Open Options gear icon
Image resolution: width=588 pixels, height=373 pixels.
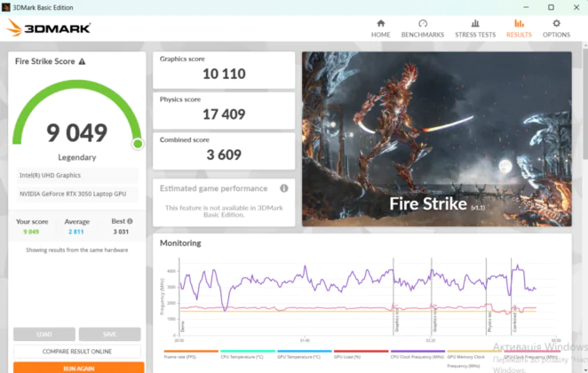[x=556, y=24]
